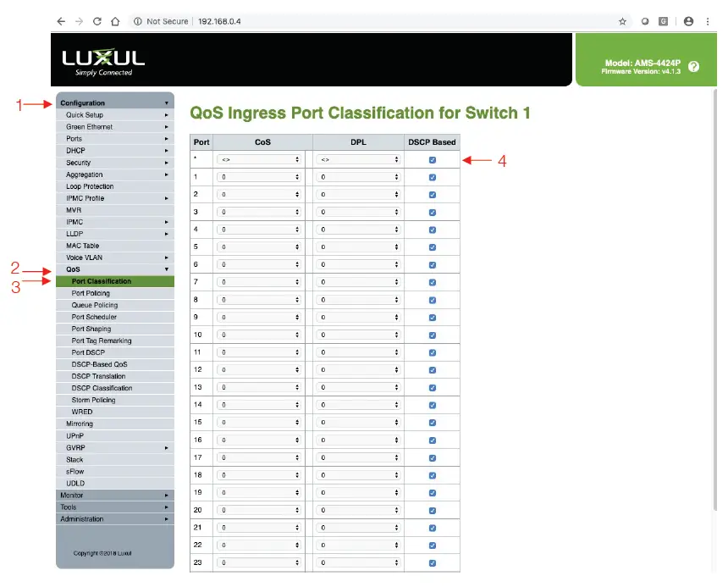The width and height of the screenshot is (728, 587).
Task: Open the browser menu with three dots
Action: pos(709,21)
